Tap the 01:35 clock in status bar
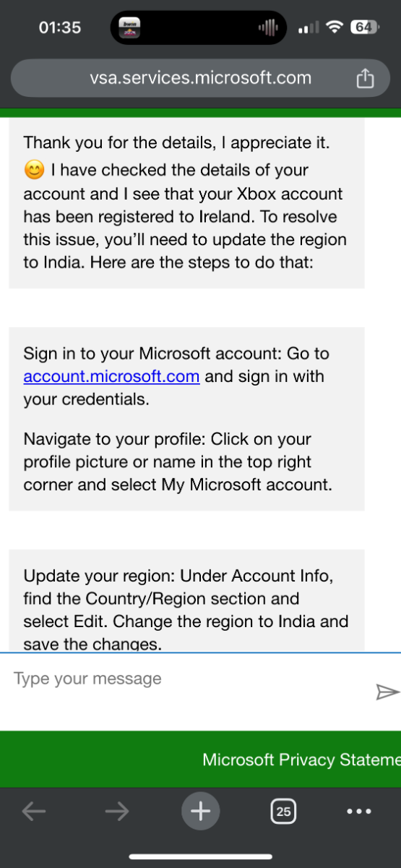 pos(60,27)
